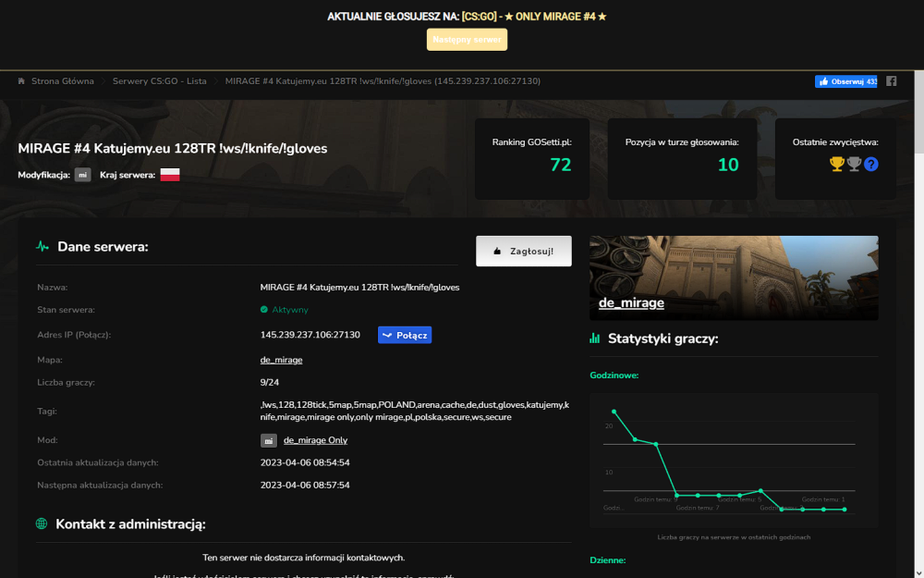Click the server tags text block

[415, 412]
